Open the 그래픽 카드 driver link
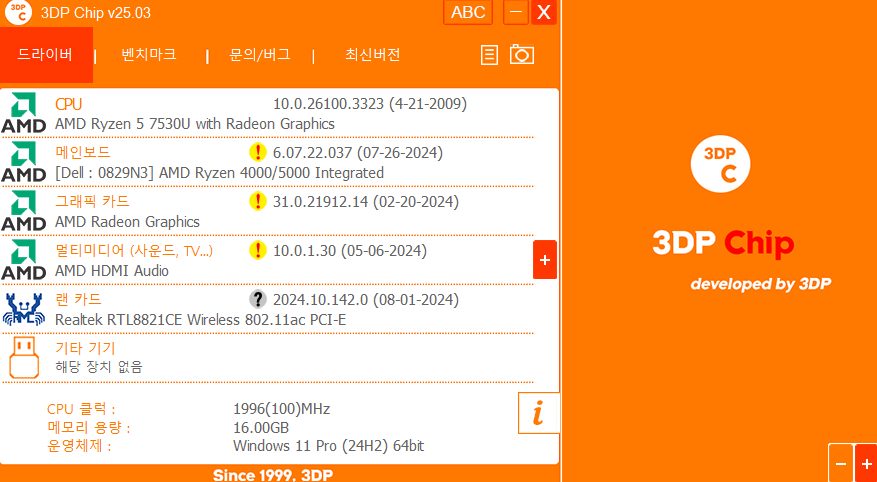The width and height of the screenshot is (877, 482). [92, 201]
